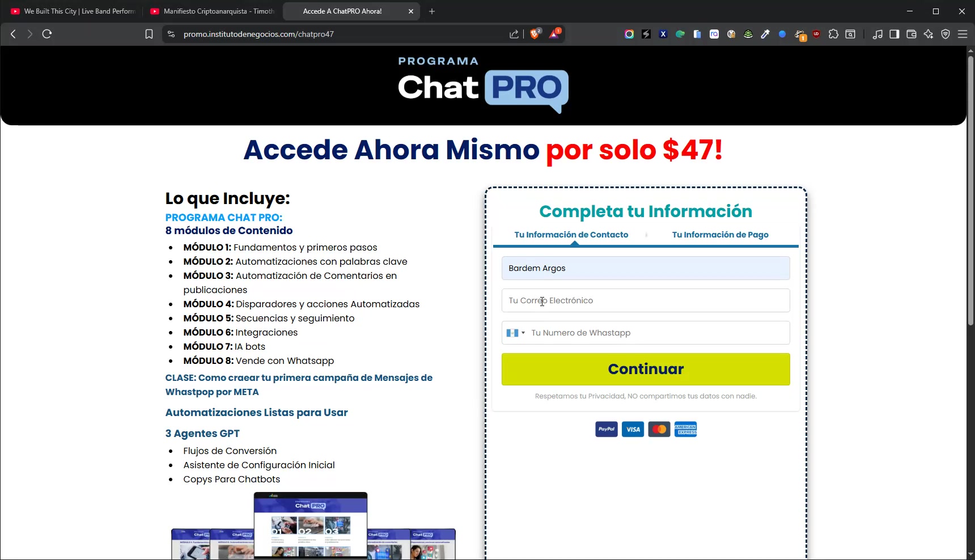Screen dimensions: 975x560
Task: Click the Brave Rewards triangle icon
Action: point(554,34)
